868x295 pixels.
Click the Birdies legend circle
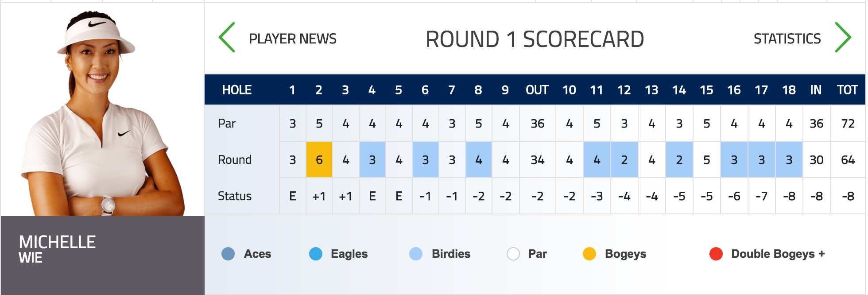coord(416,254)
